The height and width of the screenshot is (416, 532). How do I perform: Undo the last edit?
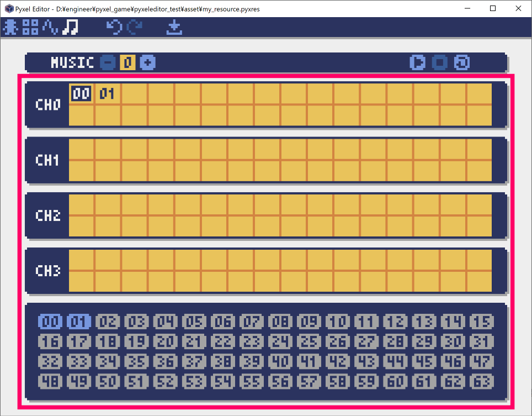point(114,27)
